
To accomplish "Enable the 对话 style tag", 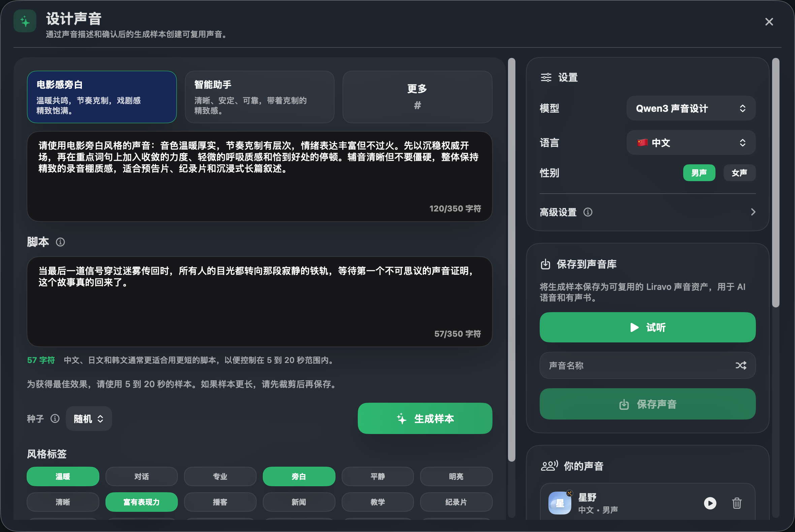I will point(141,476).
